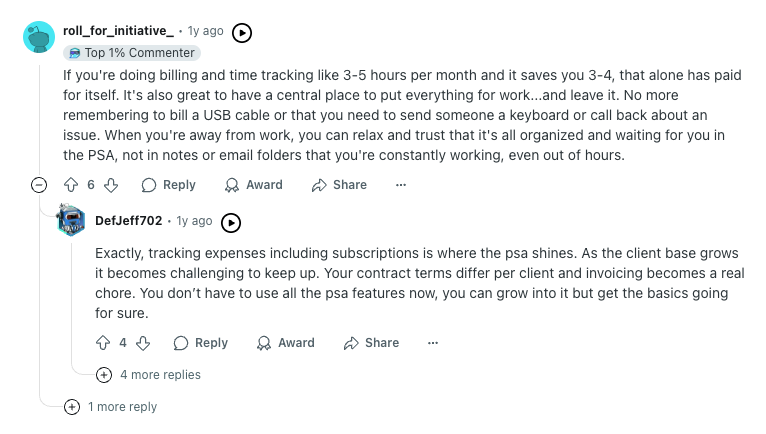Share roll_for_initiative_'s comment
The image size is (766, 434).
[340, 185]
